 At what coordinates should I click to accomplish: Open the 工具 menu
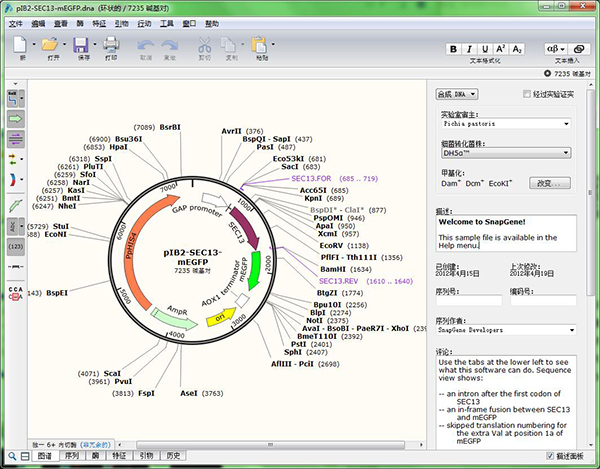(167, 24)
